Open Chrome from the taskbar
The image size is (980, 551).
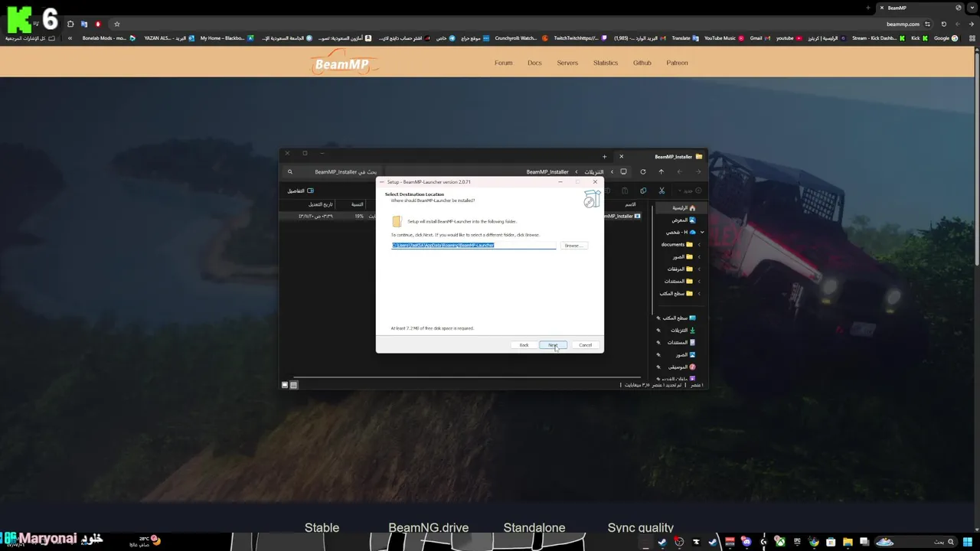click(814, 543)
